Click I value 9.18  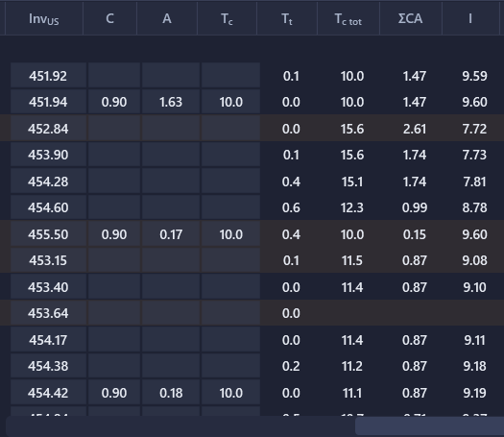(x=474, y=366)
